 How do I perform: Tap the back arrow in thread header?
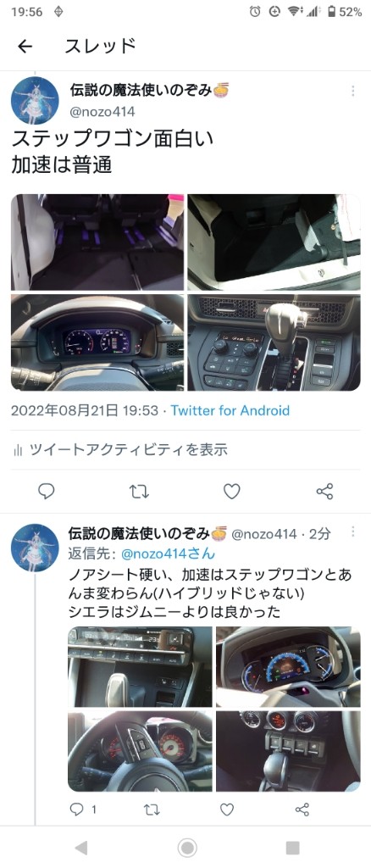[25, 47]
